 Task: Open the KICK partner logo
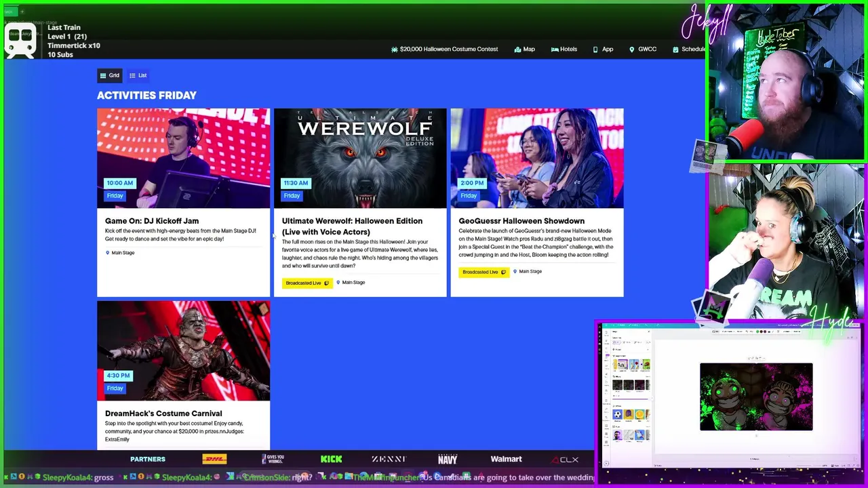[332, 460]
